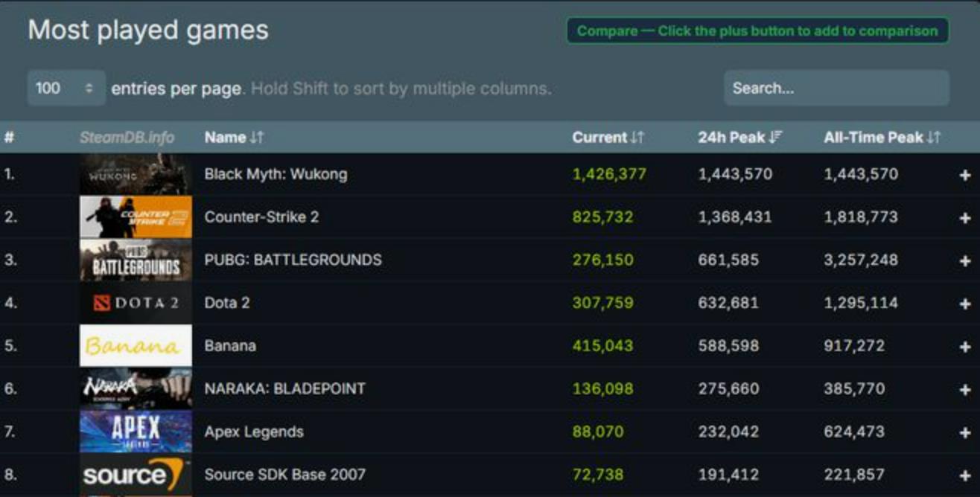Viewport: 980px width, 497px height.
Task: Add Banana game to comparison
Action: tap(965, 347)
